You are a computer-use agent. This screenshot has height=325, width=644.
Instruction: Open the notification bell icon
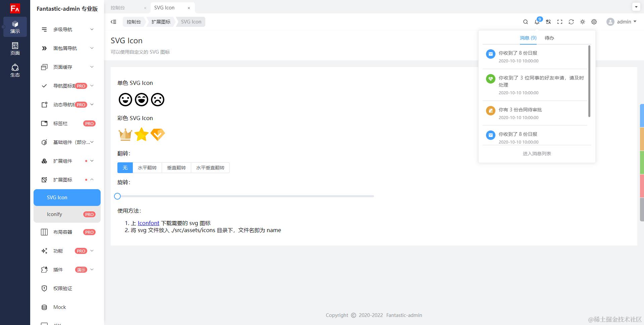[x=537, y=22]
